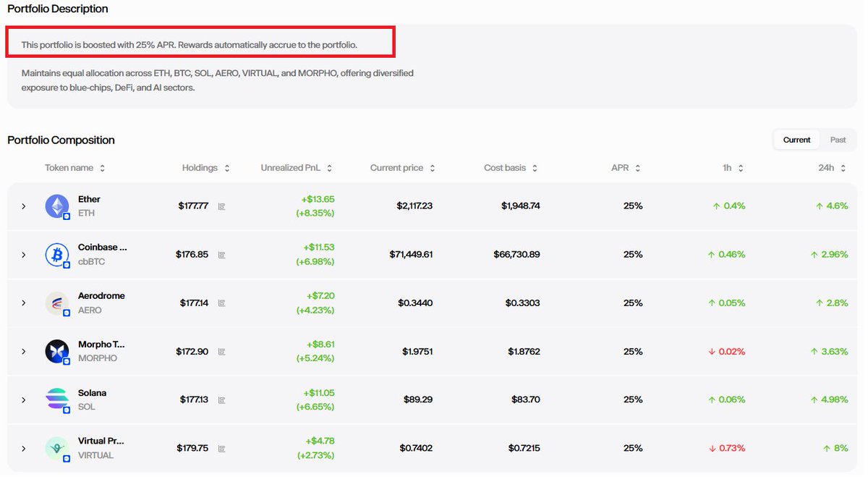Click the Portfolio Composition heading

click(61, 140)
